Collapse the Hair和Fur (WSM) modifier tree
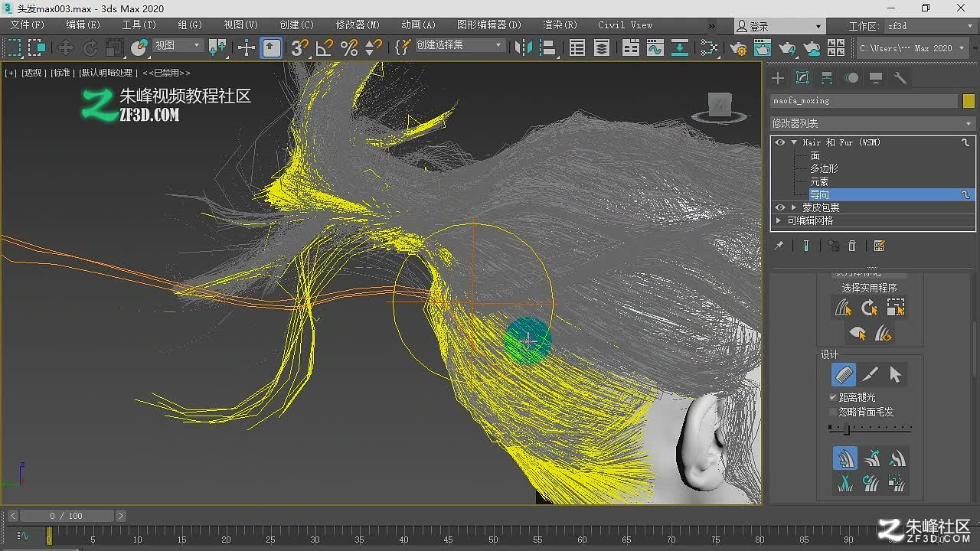 (794, 142)
